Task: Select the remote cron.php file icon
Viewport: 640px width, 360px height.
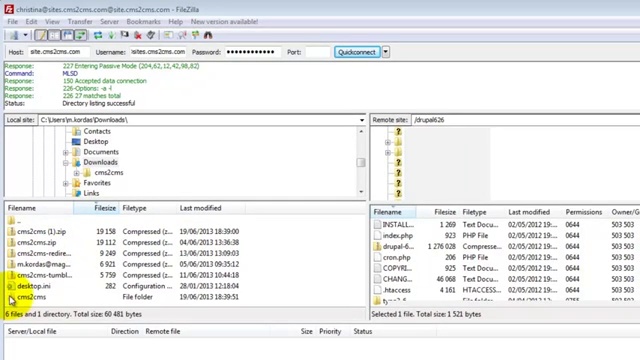Action: coord(378,258)
